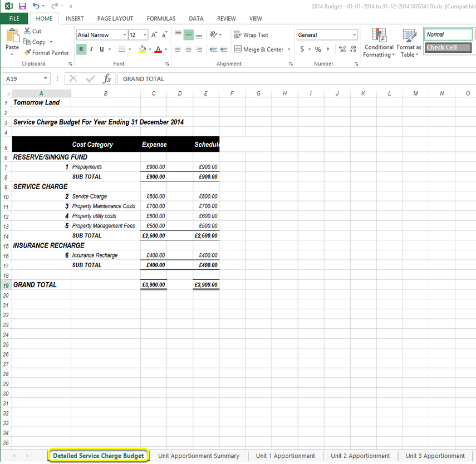
Task: Open the Name Box dropdown
Action: (46, 78)
